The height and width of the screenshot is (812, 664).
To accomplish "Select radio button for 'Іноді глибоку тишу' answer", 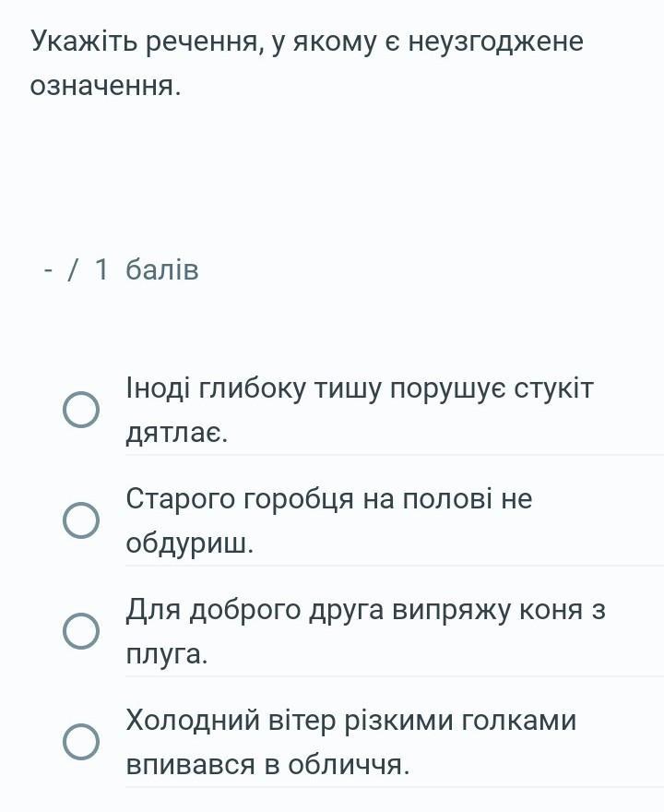I will point(81,410).
